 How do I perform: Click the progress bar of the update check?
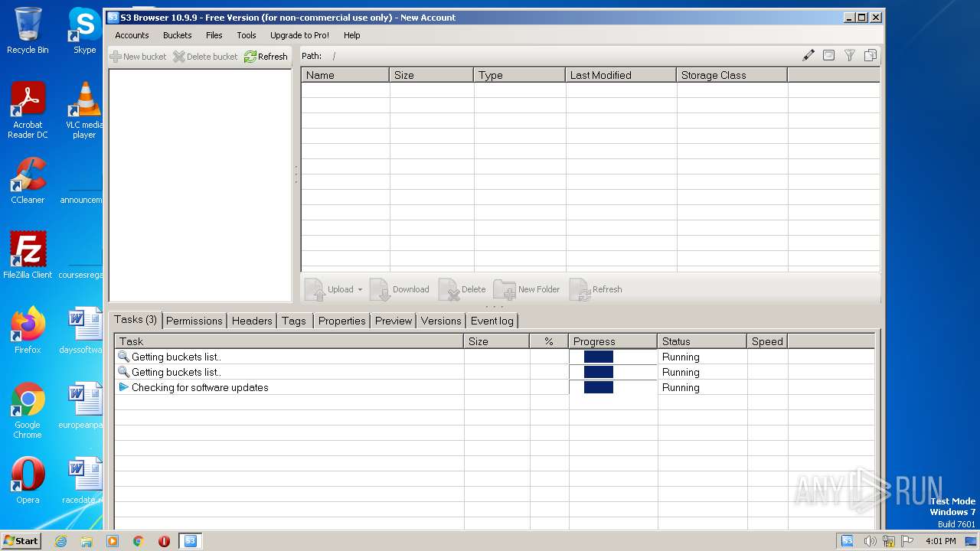coord(612,387)
